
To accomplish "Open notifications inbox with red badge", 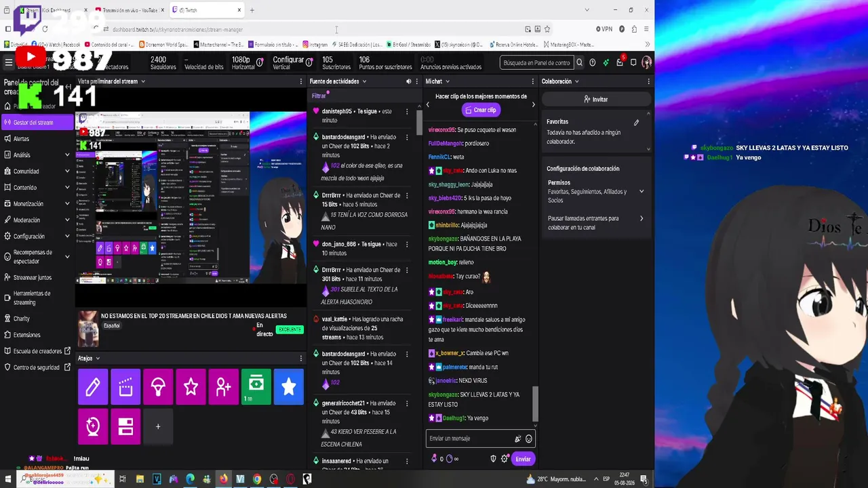I will (x=620, y=62).
